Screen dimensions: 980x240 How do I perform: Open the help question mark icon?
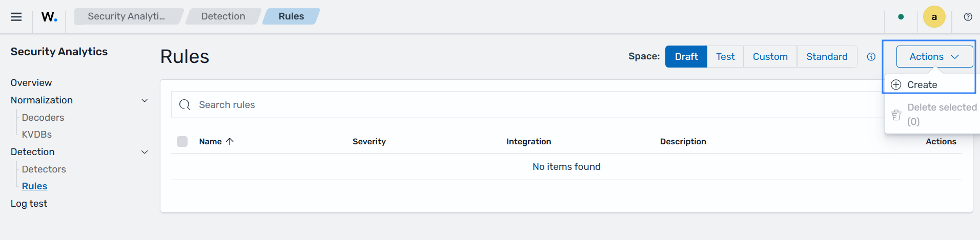pyautogui.click(x=968, y=17)
